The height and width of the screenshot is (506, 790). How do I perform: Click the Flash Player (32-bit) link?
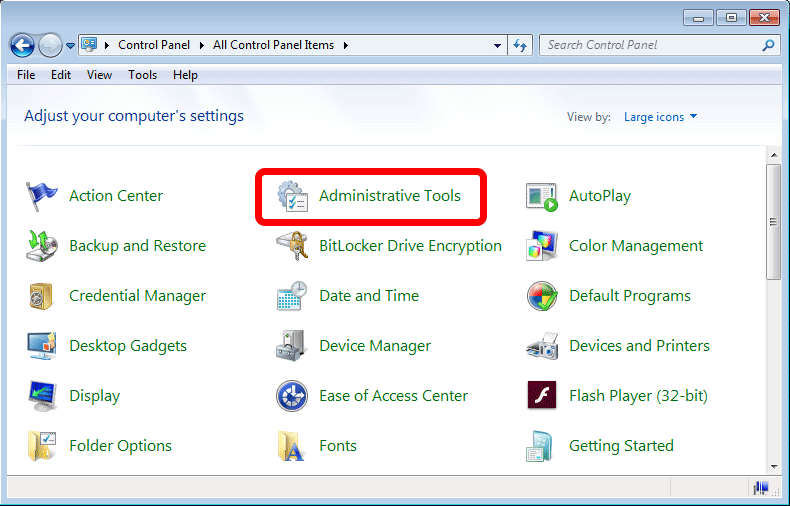[x=638, y=396]
